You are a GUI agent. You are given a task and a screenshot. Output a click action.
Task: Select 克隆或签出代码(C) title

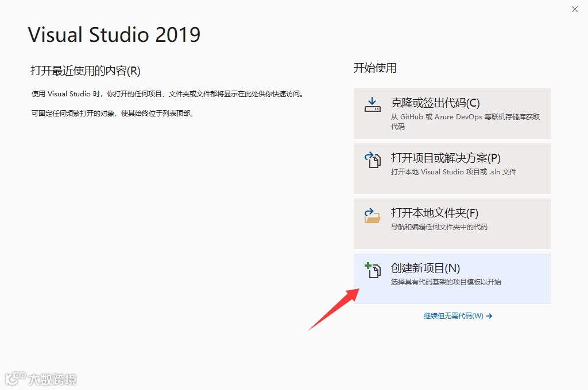435,103
